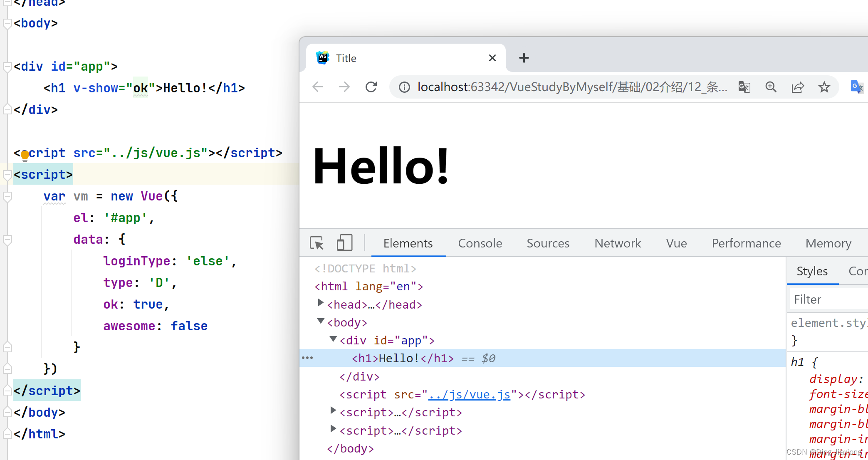Click the awesome: false line
The height and width of the screenshot is (460, 868).
(156, 326)
